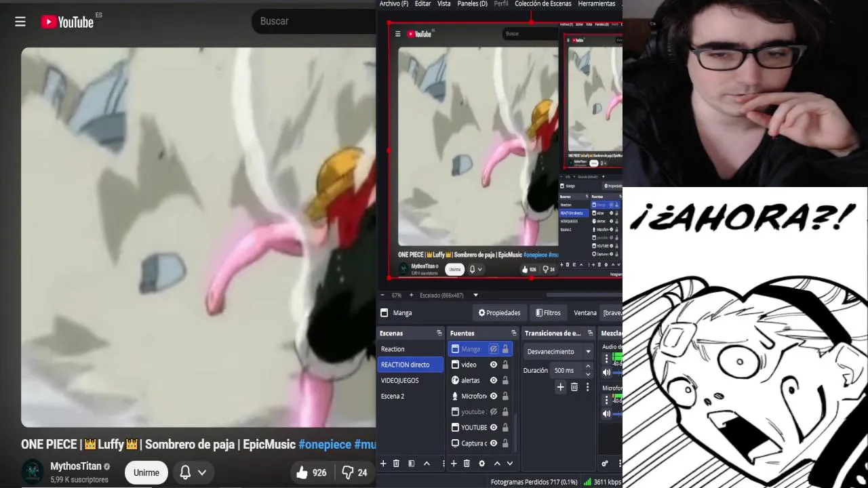This screenshot has width=868, height=488.
Task: Hide the Microfono source
Action: coord(493,396)
